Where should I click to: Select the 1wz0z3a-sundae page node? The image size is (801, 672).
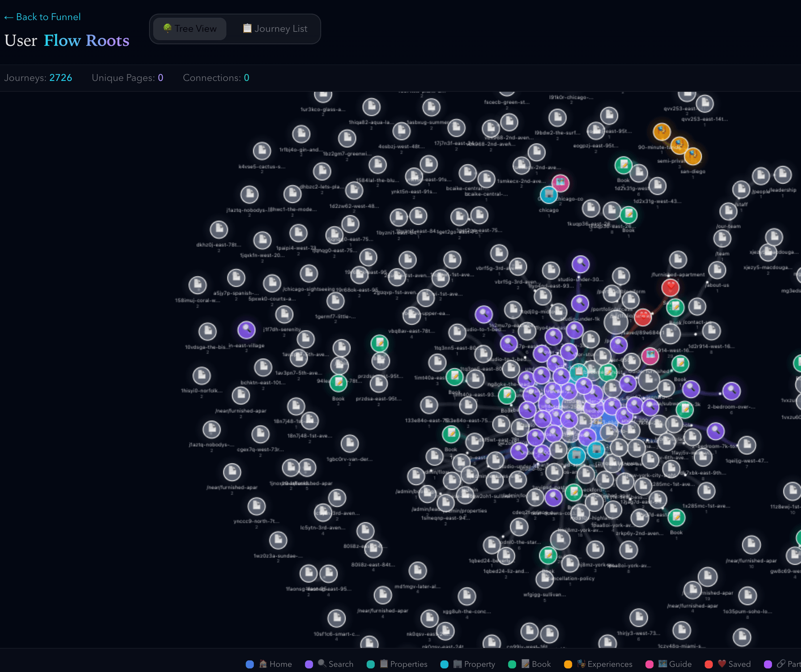coord(278,541)
